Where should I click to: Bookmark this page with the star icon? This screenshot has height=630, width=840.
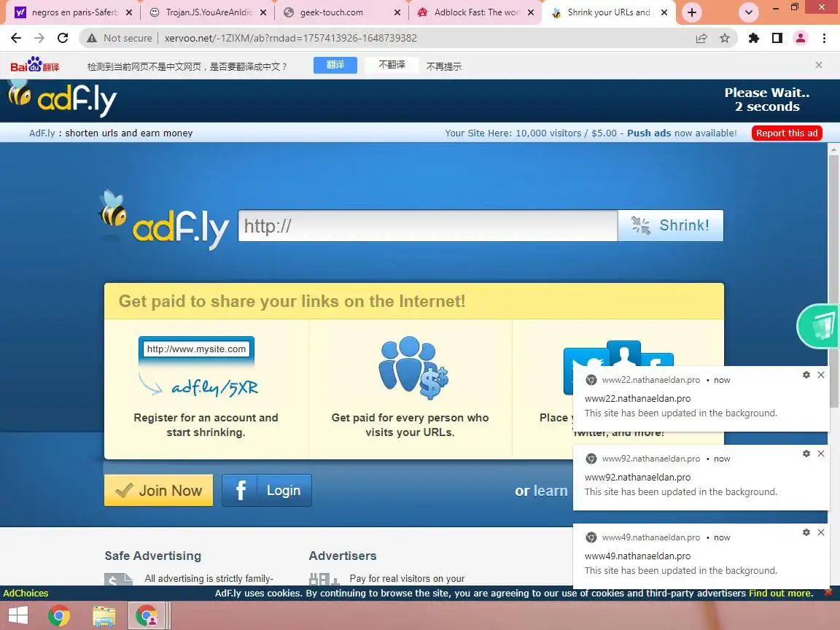[x=725, y=38]
